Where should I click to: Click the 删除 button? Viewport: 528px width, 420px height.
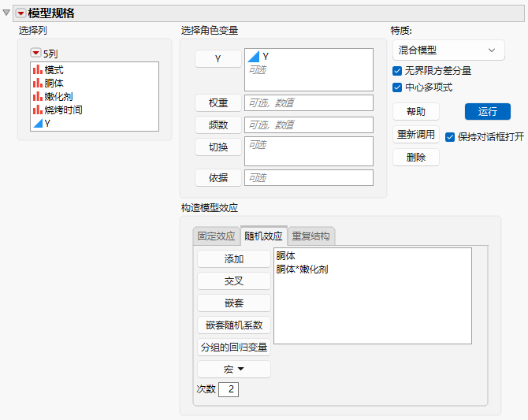pyautogui.click(x=416, y=157)
